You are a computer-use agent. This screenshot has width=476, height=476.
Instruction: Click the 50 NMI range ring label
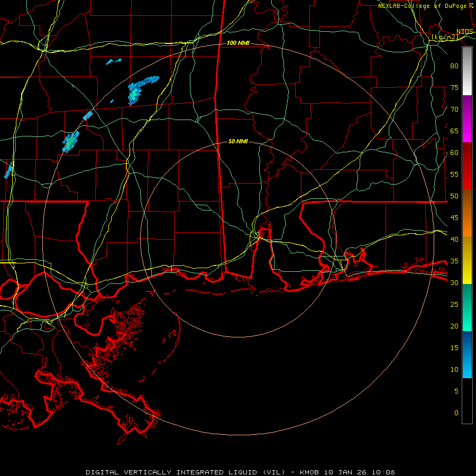coord(238,141)
